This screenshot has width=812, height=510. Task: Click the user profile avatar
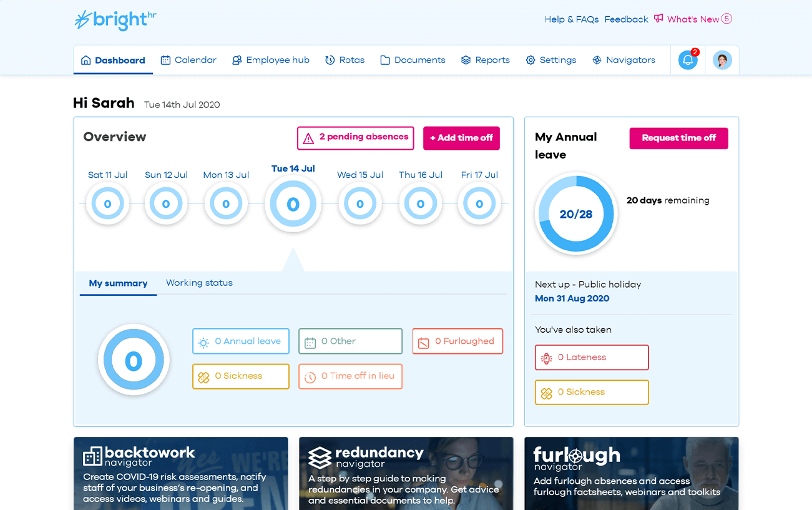click(722, 60)
